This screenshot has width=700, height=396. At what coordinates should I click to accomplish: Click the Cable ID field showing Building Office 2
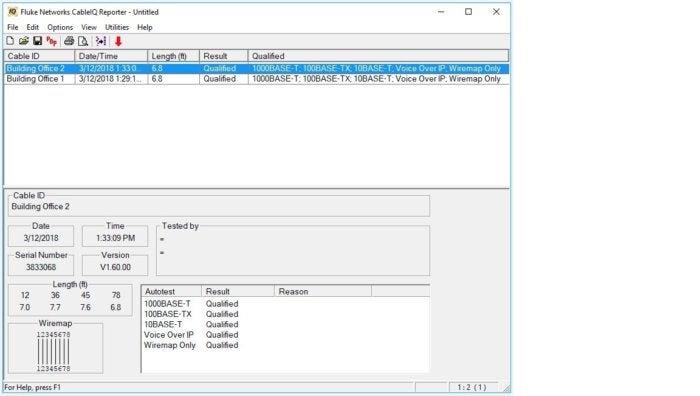[219, 207]
